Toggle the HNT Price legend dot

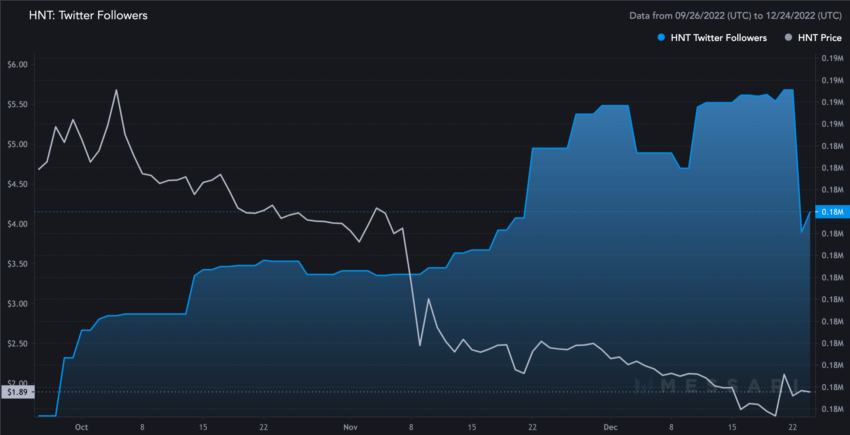pyautogui.click(x=789, y=38)
